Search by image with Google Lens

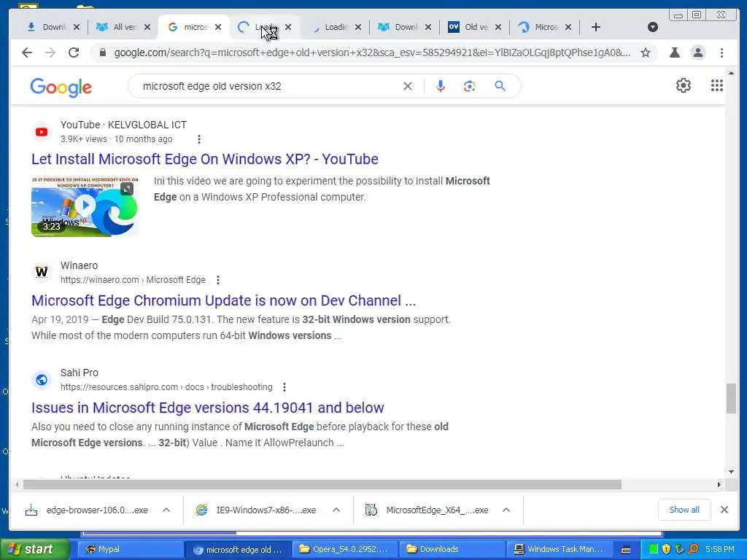(470, 86)
